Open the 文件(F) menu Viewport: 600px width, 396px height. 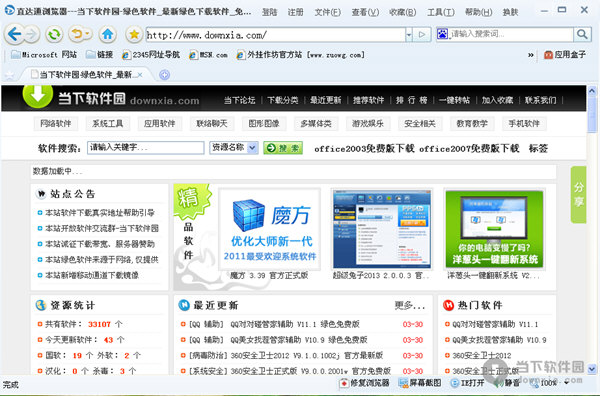328,12
